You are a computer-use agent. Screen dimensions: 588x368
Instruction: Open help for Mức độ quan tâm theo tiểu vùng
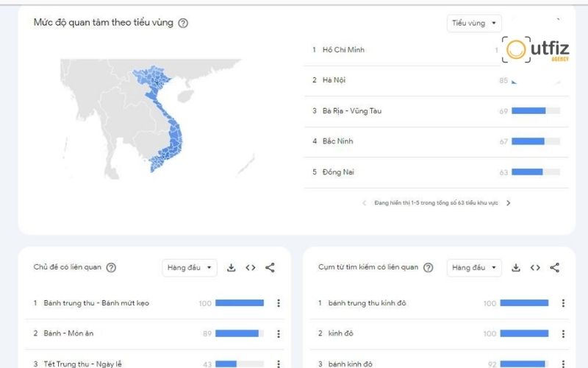[x=183, y=24]
